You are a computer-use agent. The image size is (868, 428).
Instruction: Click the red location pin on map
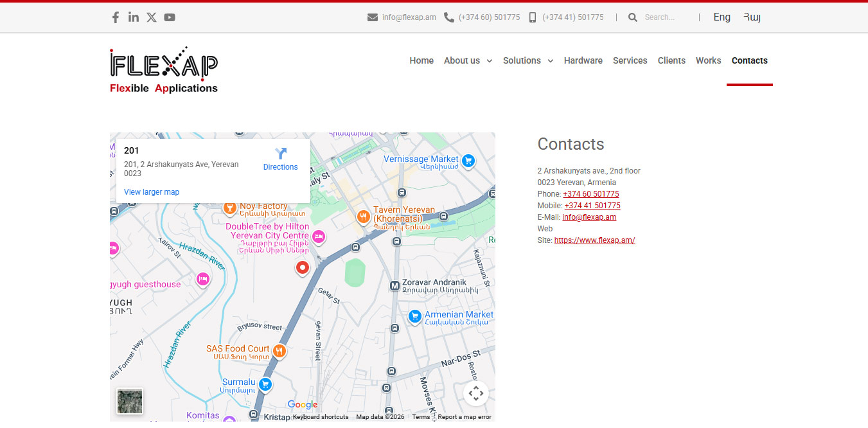pos(302,267)
